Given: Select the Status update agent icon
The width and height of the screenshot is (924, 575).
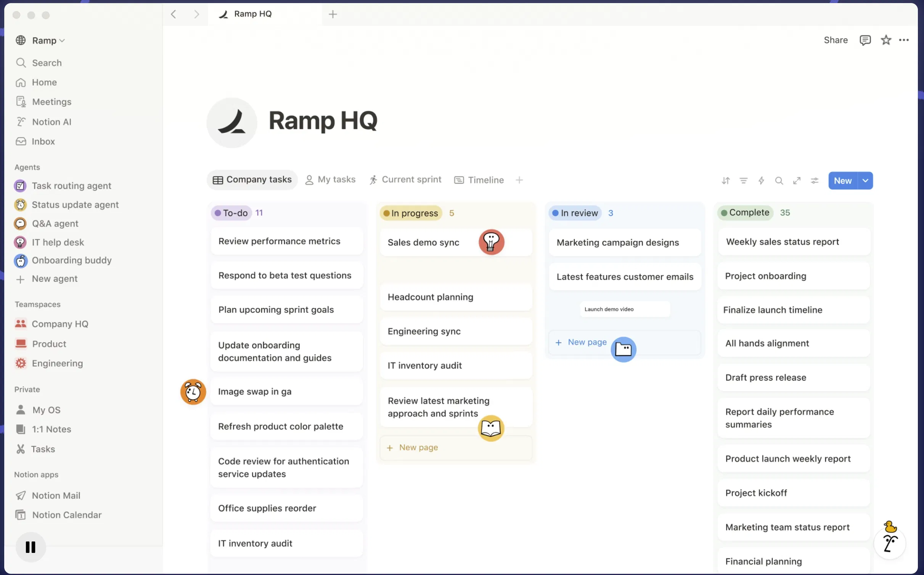Looking at the screenshot, I should [20, 205].
